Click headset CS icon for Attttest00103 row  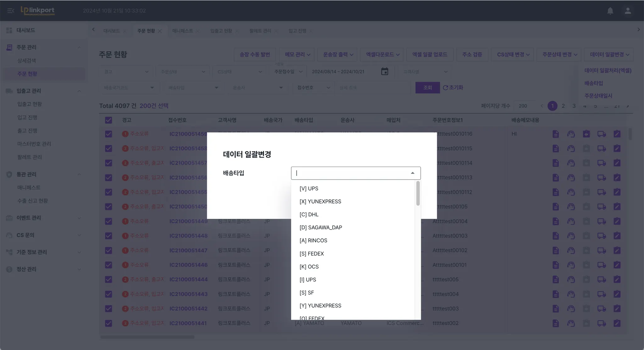(571, 236)
